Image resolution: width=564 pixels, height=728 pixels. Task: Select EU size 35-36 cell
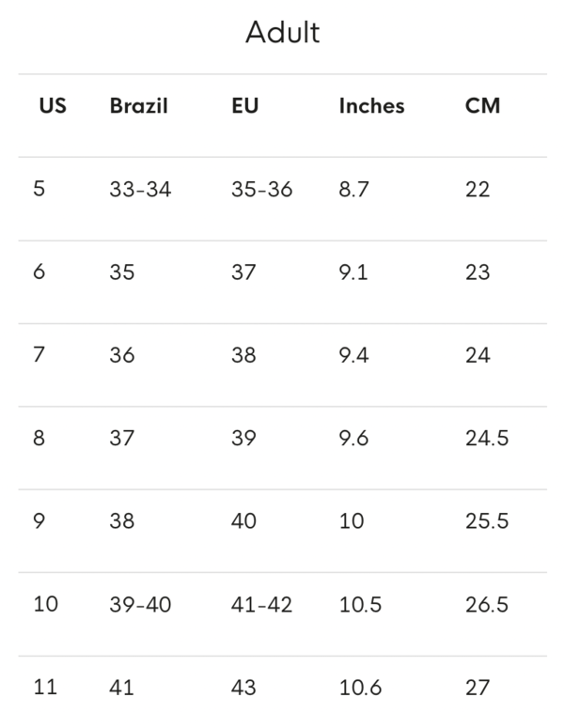261,190
